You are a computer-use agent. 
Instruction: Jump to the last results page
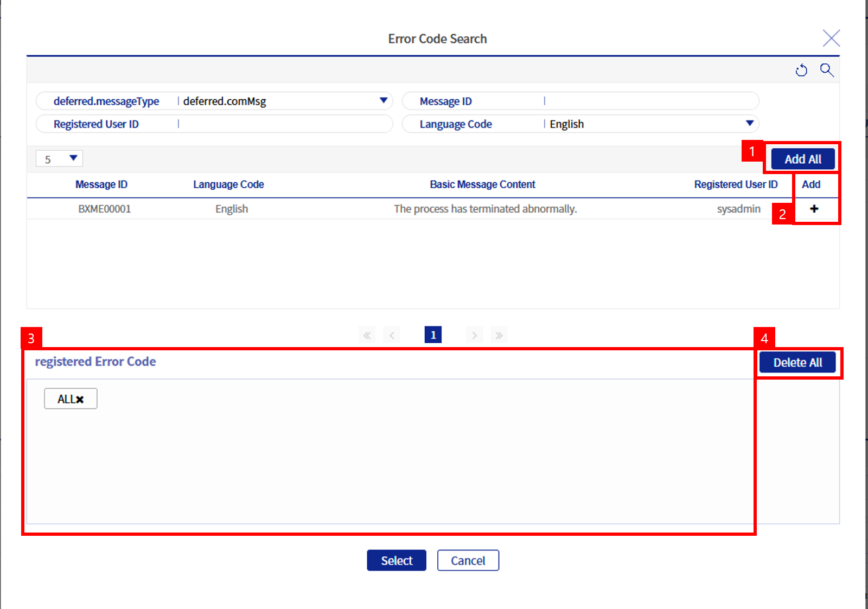(499, 335)
